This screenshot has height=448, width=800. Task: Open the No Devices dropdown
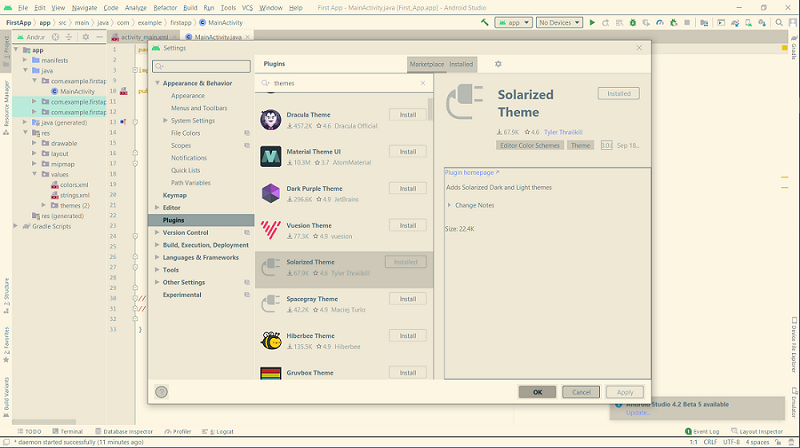559,22
